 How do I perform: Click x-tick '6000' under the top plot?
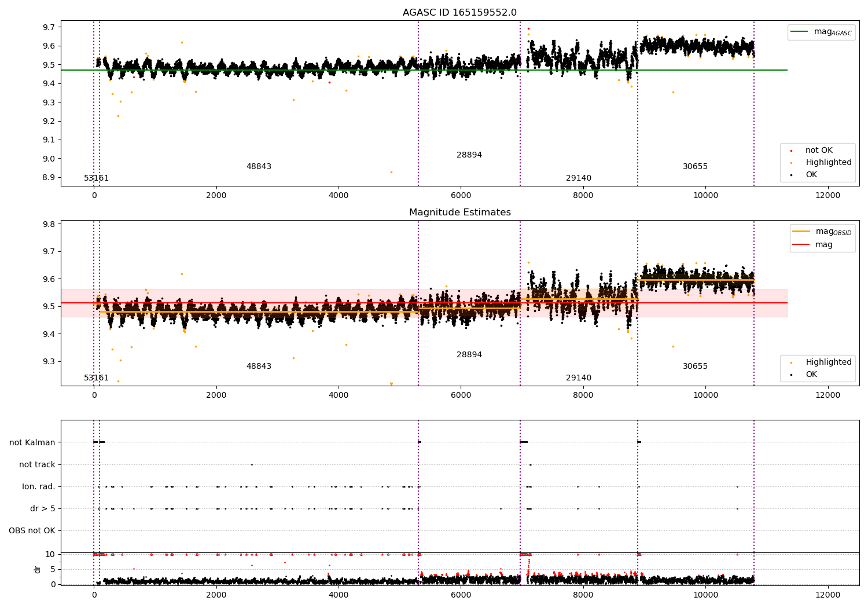click(461, 195)
